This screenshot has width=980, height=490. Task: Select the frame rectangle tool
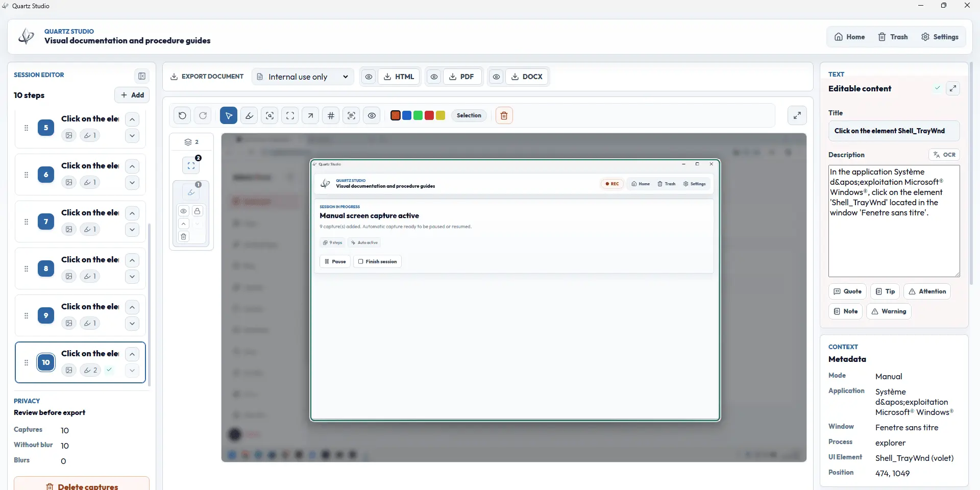290,115
